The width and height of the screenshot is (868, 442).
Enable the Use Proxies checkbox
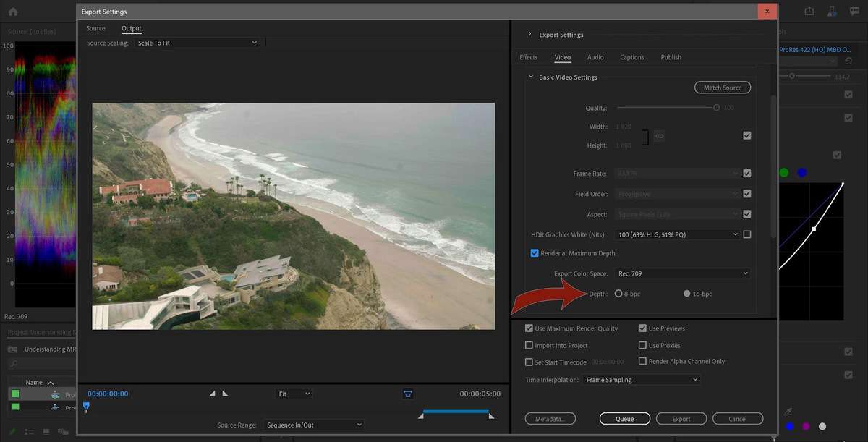(x=642, y=345)
